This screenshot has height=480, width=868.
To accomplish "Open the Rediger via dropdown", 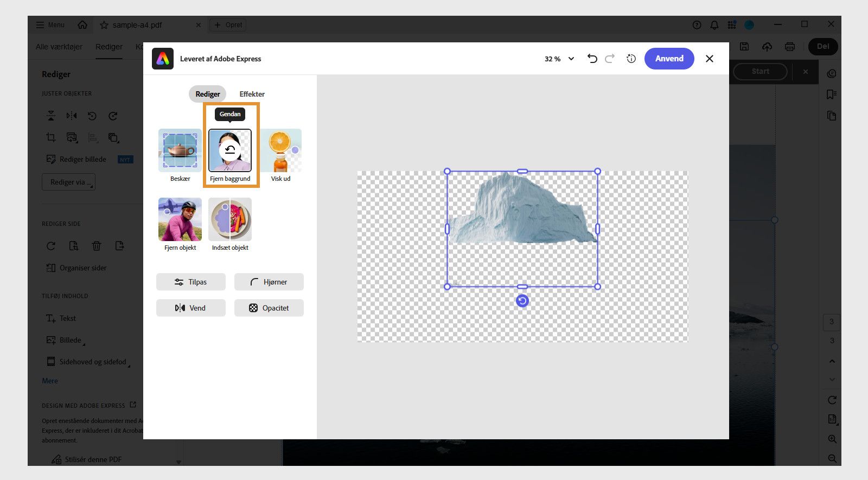I will [x=68, y=182].
